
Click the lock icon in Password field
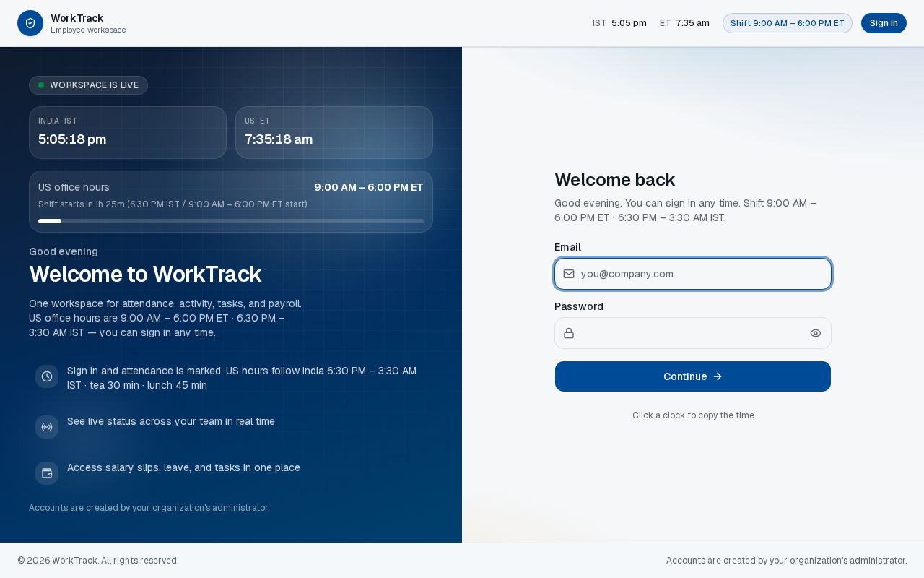[x=569, y=333]
